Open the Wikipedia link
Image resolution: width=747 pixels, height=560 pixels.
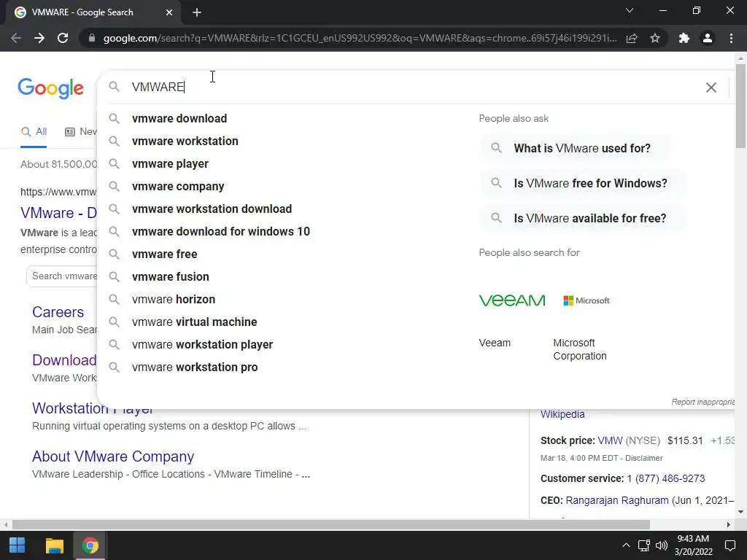[x=562, y=414]
